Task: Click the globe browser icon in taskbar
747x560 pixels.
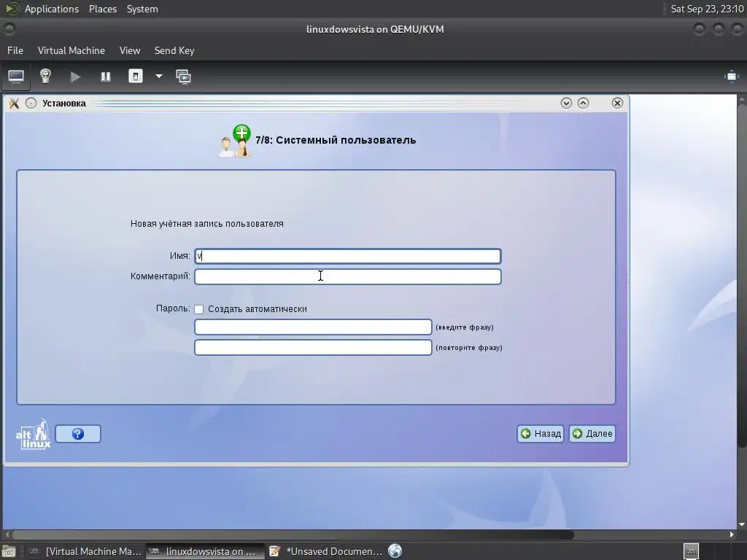Action: pyautogui.click(x=395, y=551)
